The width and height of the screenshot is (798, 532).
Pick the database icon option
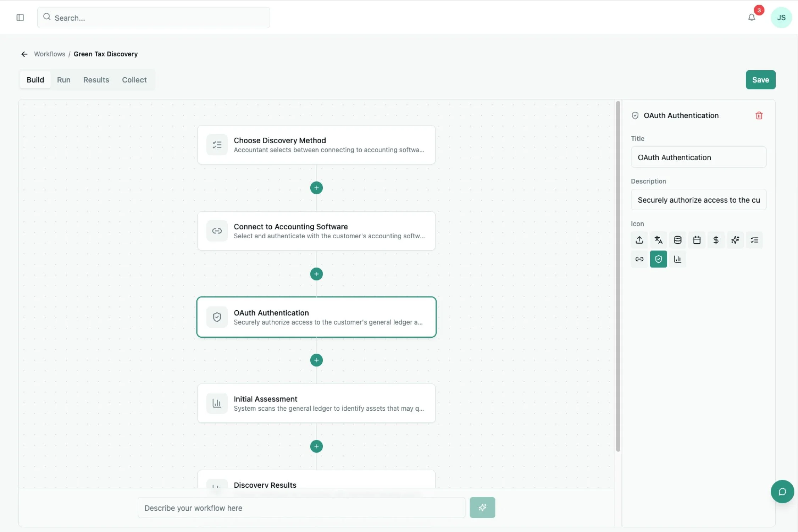(677, 240)
